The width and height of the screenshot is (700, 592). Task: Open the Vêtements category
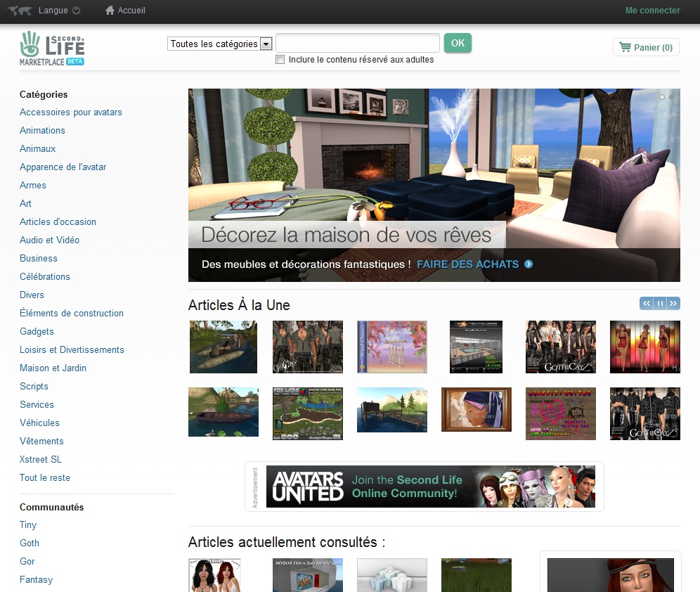tap(41, 441)
